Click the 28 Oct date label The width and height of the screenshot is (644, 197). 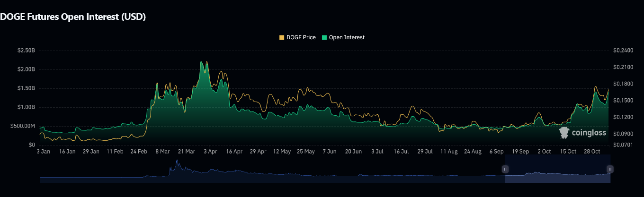click(592, 152)
